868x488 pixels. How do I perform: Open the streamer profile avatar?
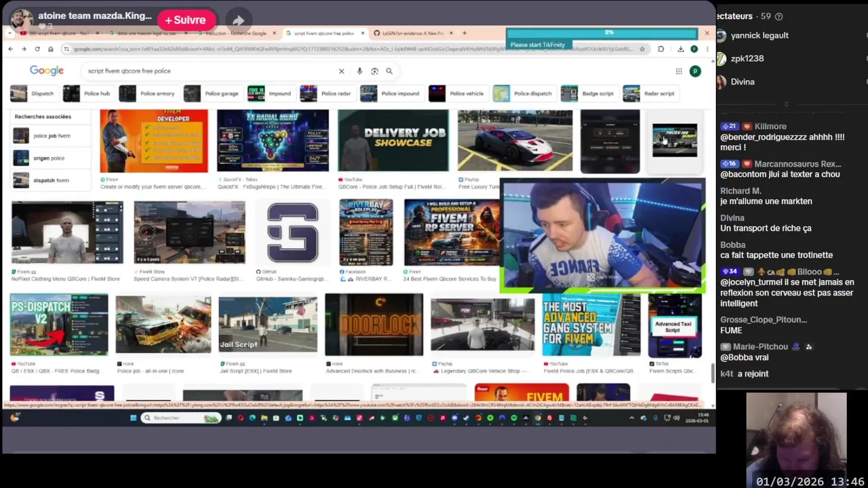(21, 19)
